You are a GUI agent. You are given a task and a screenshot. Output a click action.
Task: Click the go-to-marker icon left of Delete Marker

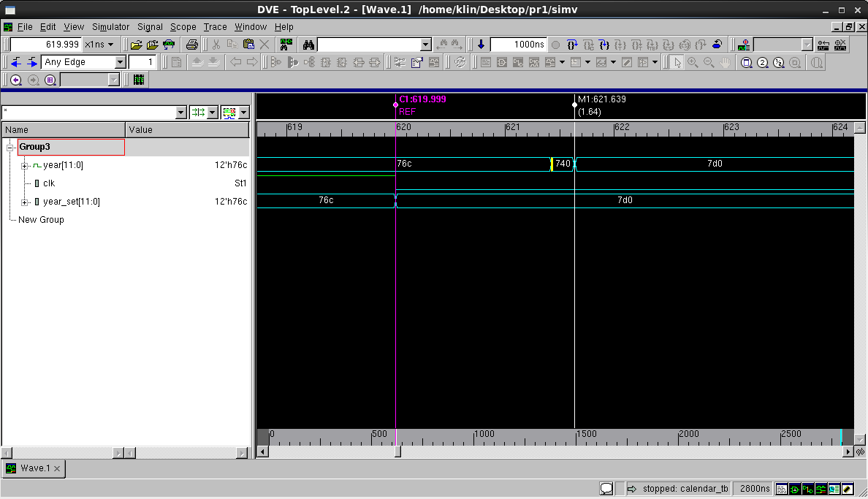point(823,45)
